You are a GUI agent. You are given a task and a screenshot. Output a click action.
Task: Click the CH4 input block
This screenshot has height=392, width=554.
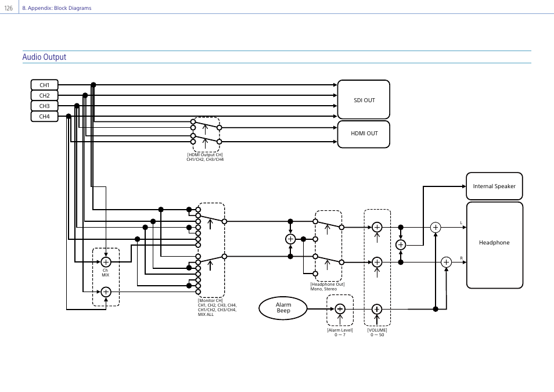45,116
